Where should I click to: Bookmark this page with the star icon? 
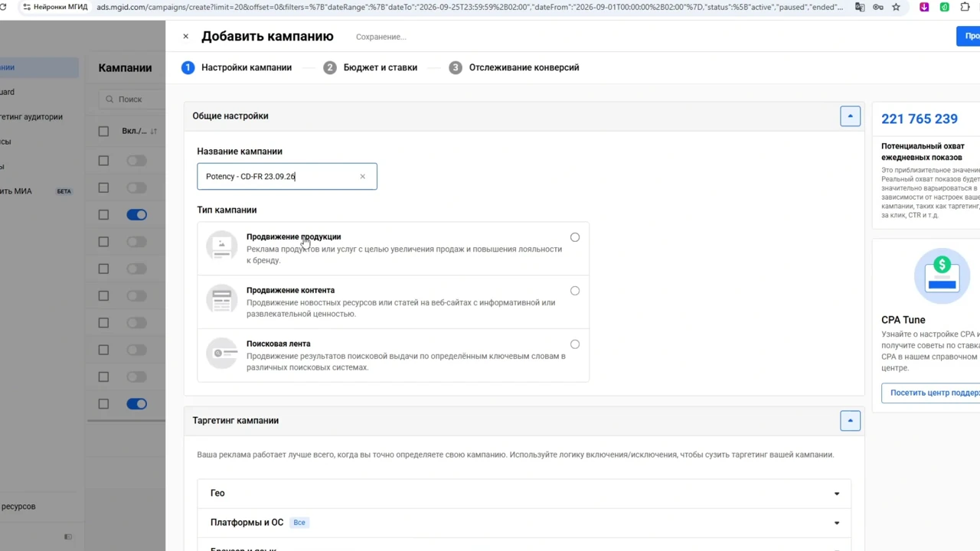pyautogui.click(x=896, y=7)
